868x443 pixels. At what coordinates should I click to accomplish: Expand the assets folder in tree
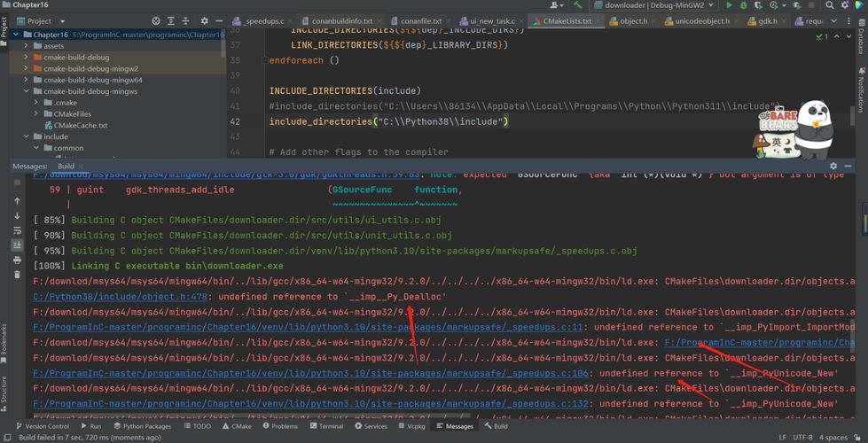27,46
